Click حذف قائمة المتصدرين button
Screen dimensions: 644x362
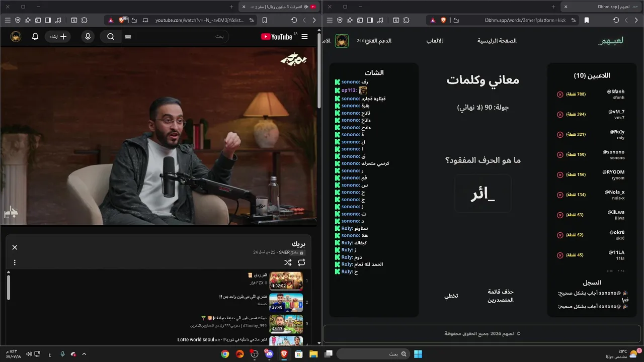click(x=501, y=296)
